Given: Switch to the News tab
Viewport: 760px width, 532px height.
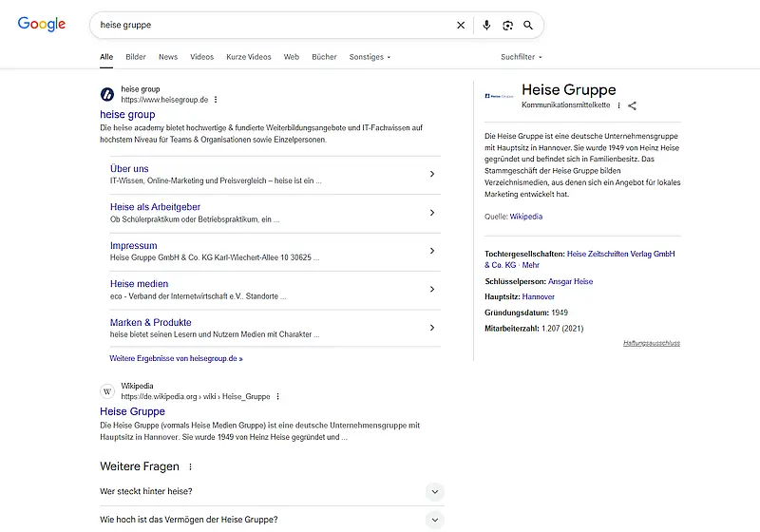Looking at the screenshot, I should pyautogui.click(x=168, y=57).
